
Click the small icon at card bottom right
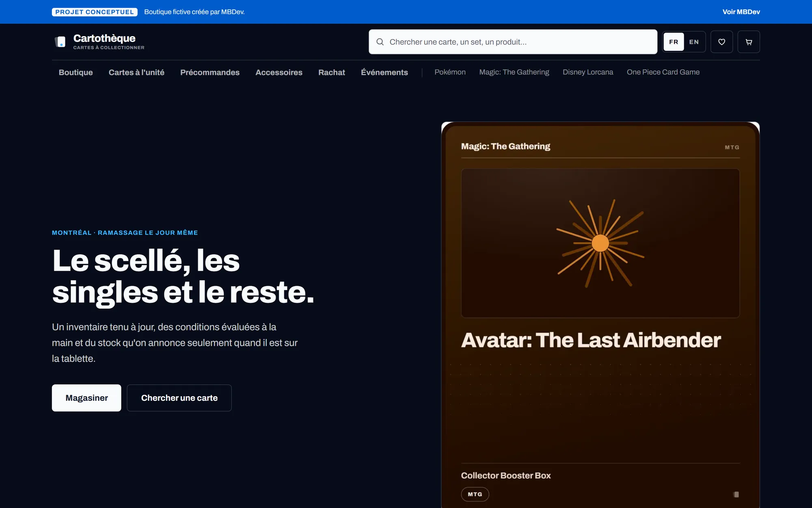click(736, 494)
